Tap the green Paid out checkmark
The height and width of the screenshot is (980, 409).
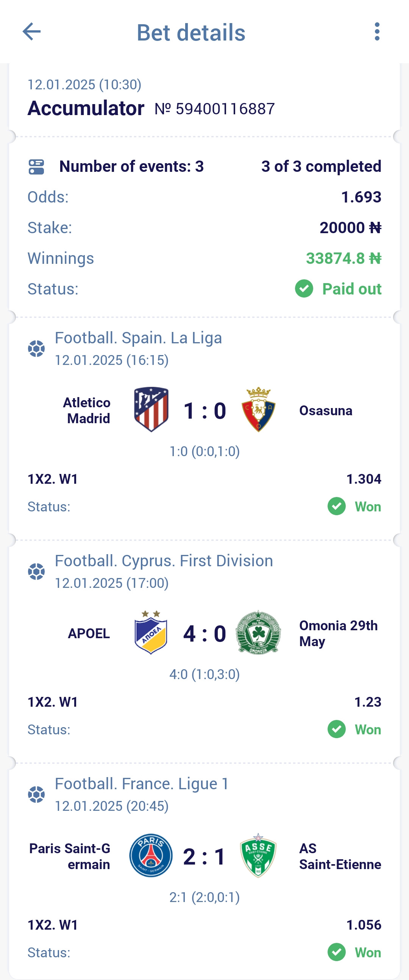coord(304,288)
